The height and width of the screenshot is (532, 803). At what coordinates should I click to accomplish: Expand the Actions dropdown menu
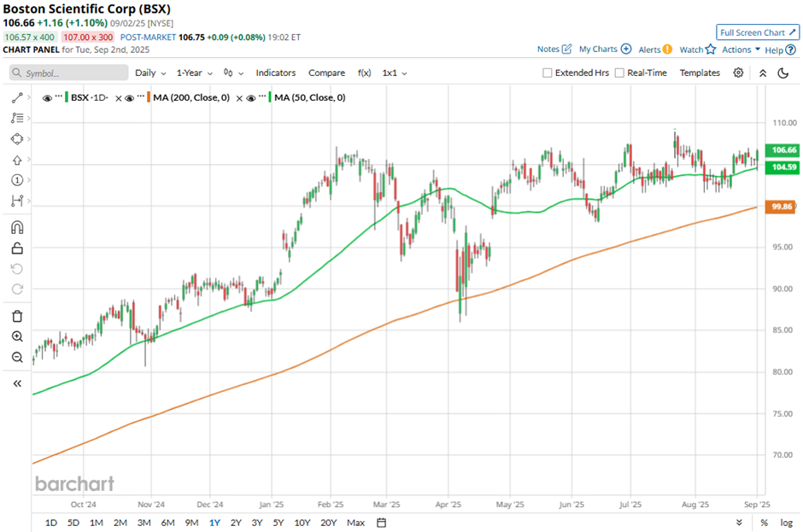click(741, 50)
